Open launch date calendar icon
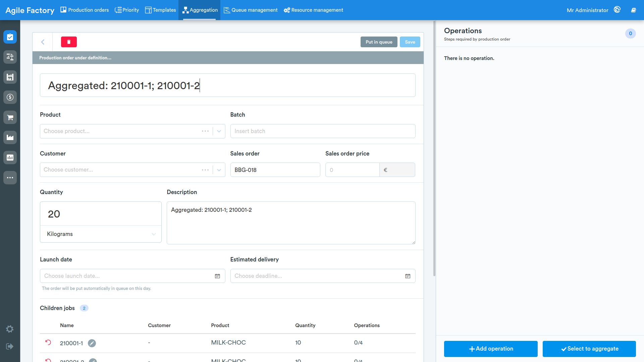Viewport: 644px width, 362px height. click(217, 276)
